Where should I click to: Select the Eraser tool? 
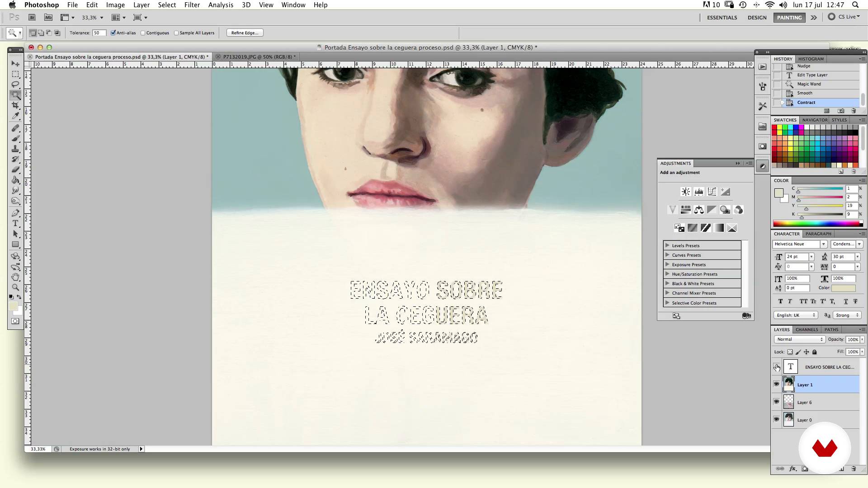(x=15, y=169)
